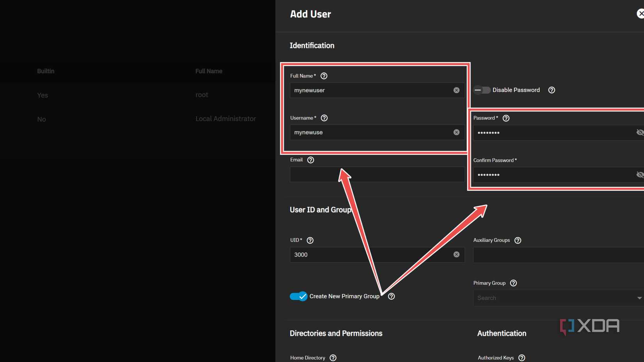The image size is (644, 362).
Task: Clear the Full Name field with its X icon
Action: coord(456,90)
